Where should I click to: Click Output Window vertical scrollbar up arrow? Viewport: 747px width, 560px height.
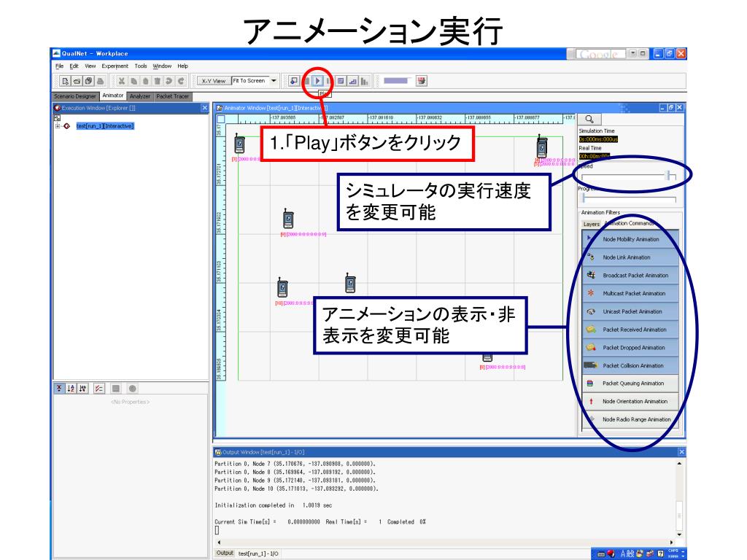click(x=679, y=463)
